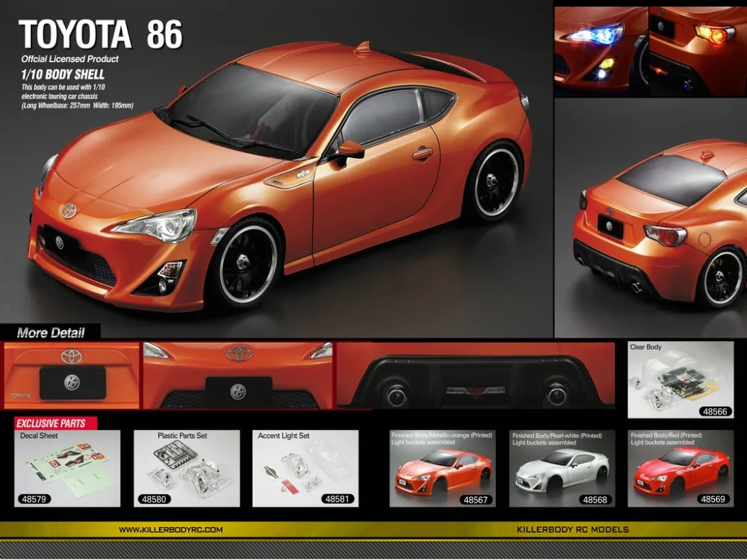The width and height of the screenshot is (747, 560).
Task: Click the www.killerbodyrc.com website text
Action: point(170,529)
